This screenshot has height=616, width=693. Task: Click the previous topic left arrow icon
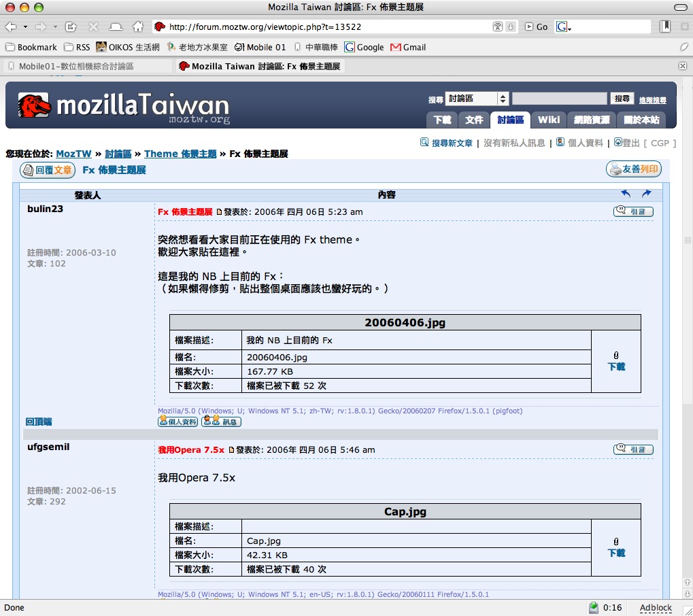pyautogui.click(x=626, y=194)
